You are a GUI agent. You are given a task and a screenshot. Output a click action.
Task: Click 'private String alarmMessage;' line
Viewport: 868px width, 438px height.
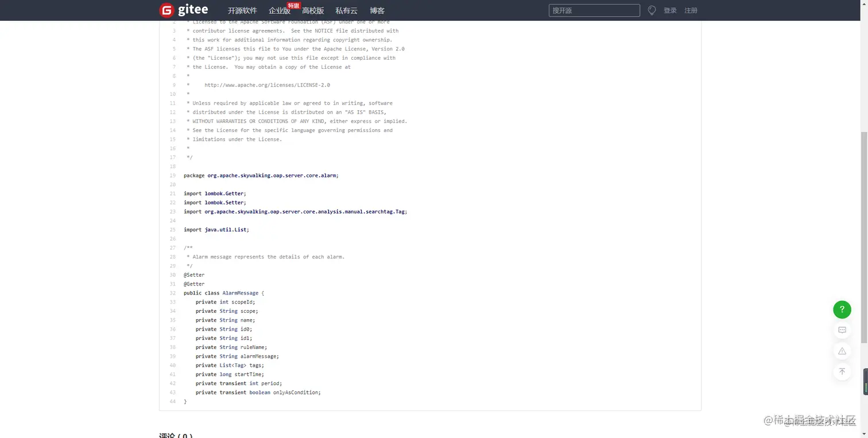tap(237, 356)
